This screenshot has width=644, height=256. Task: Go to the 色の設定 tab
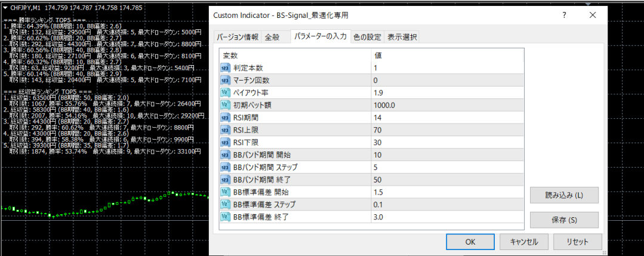(x=368, y=37)
